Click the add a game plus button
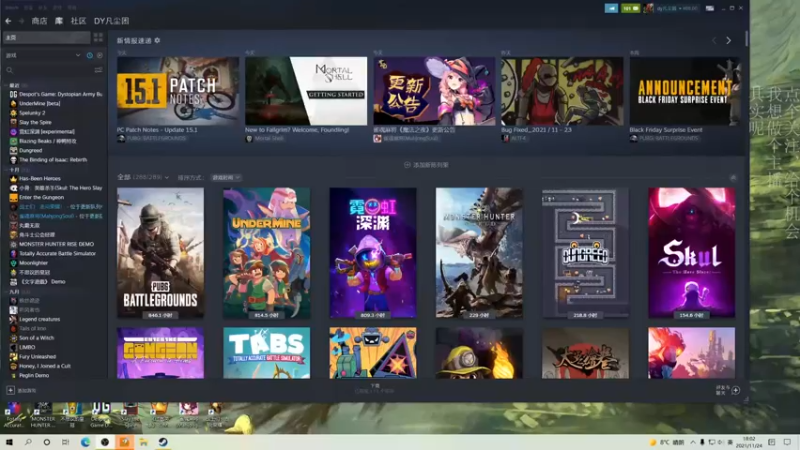Screen dimensions: 800x450 [x=10, y=390]
